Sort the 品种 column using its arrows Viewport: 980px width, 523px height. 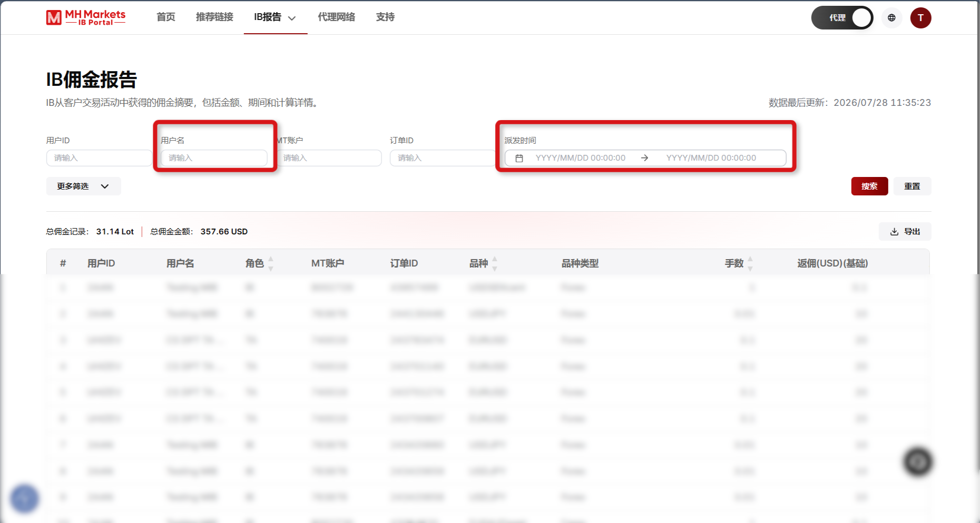click(x=495, y=263)
